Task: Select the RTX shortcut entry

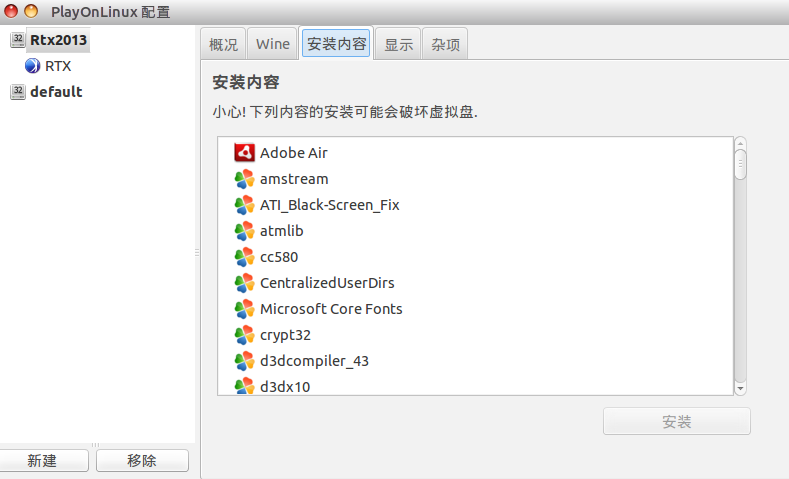Action: point(58,66)
